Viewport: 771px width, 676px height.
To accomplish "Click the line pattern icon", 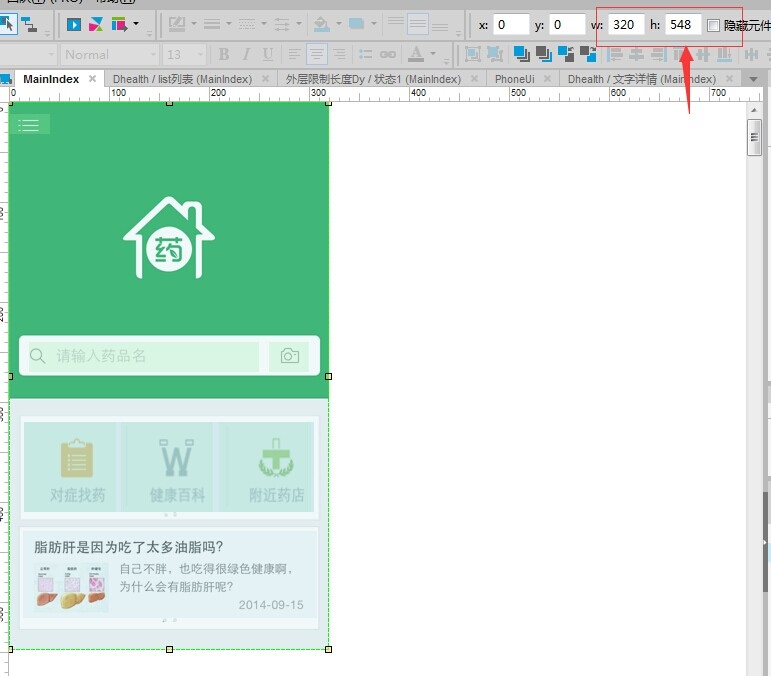I will tap(247, 24).
